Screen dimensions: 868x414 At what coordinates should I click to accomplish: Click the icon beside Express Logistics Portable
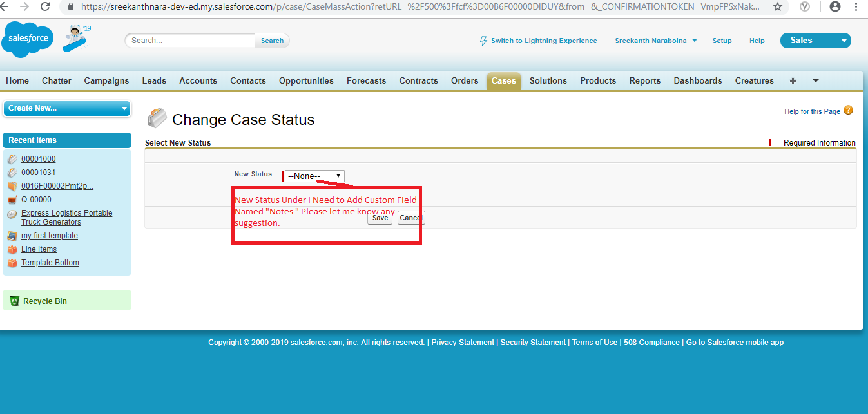click(x=12, y=214)
